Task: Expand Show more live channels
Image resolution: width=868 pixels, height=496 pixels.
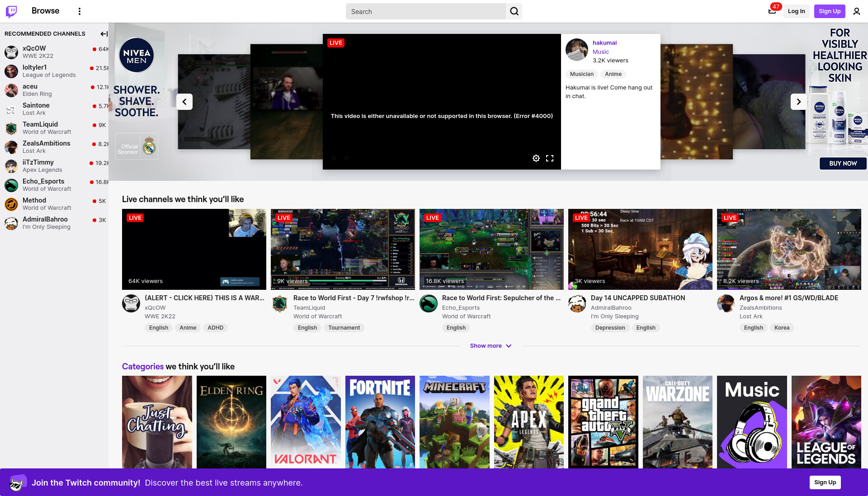Action: (491, 346)
